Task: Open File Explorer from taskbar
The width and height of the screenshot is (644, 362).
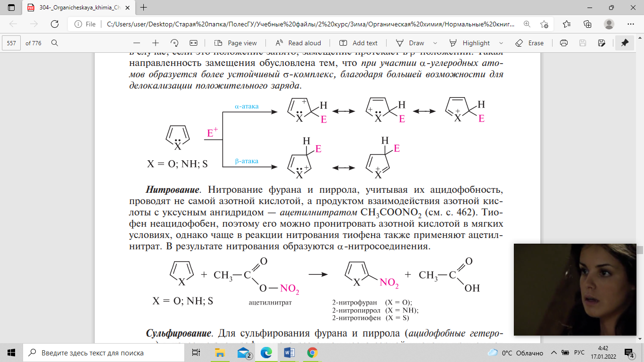Action: 220,353
